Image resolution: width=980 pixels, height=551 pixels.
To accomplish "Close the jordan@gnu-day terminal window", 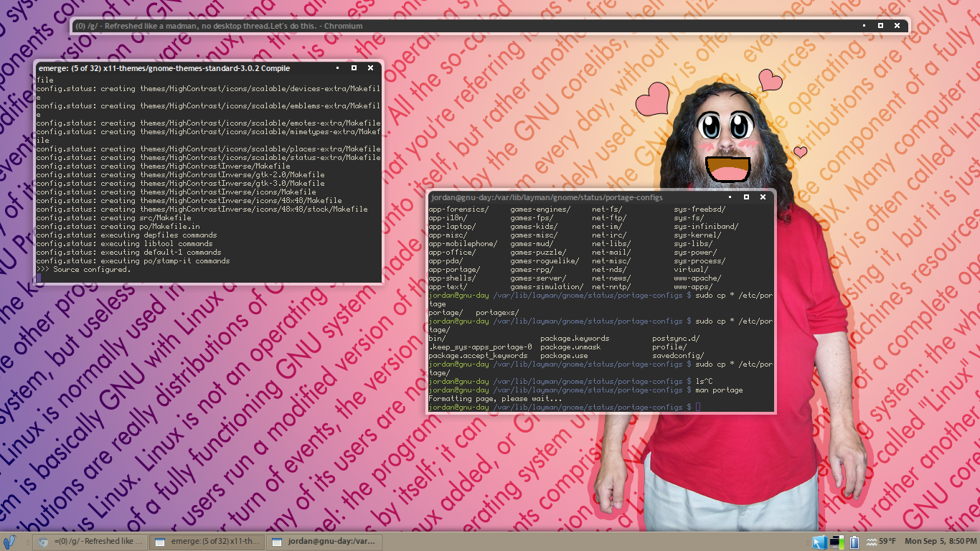I will coord(763,197).
